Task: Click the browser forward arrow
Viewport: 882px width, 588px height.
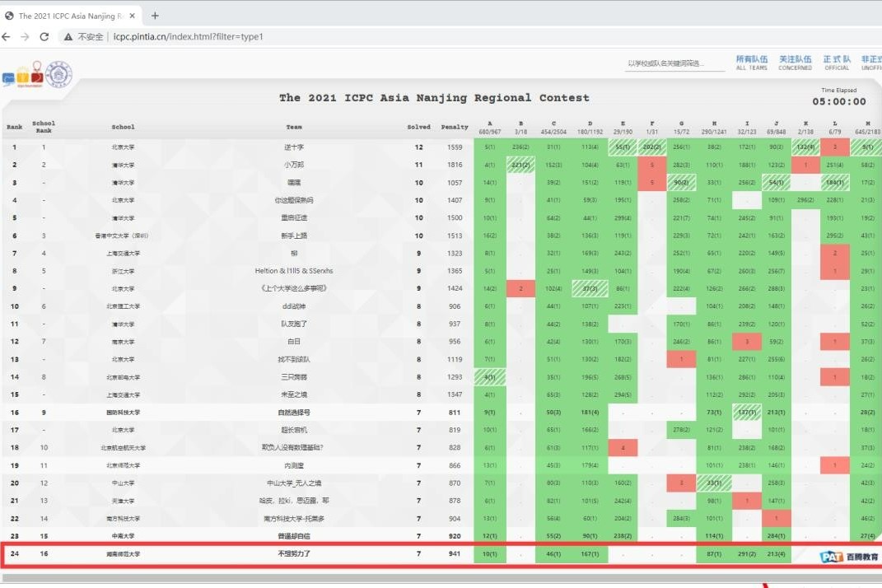Action: click(26, 37)
